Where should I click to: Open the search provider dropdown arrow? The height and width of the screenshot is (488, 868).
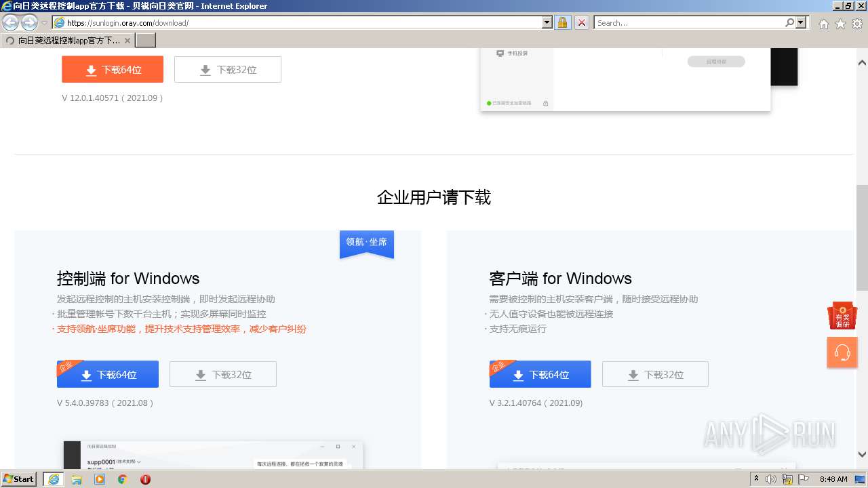pyautogui.click(x=801, y=22)
